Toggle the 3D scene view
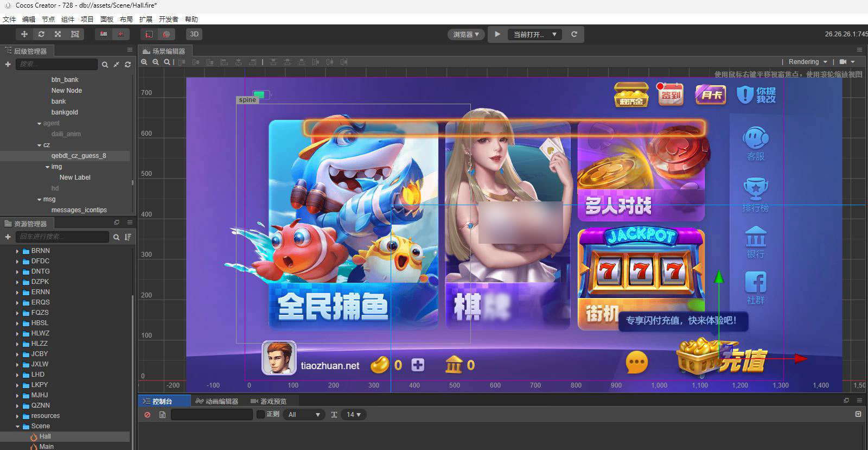868x450 pixels. pyautogui.click(x=194, y=34)
